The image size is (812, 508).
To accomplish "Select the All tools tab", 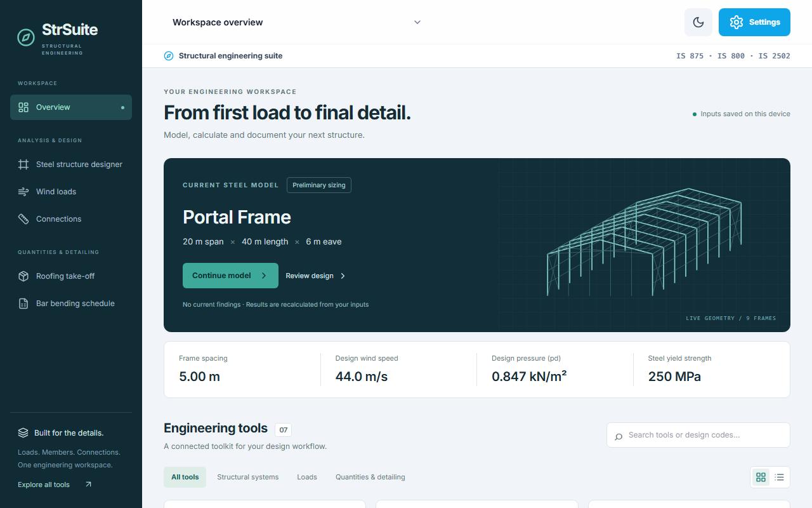I will pos(185,477).
